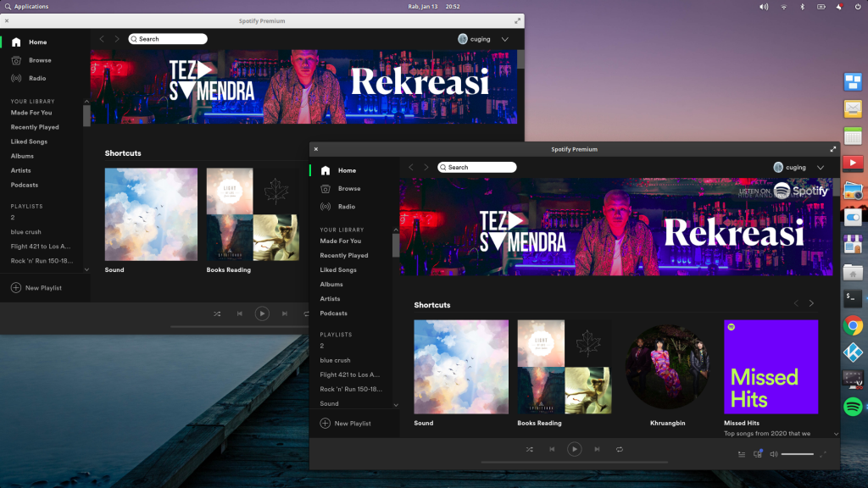Open Books Reading cover in the front window

pos(564,367)
